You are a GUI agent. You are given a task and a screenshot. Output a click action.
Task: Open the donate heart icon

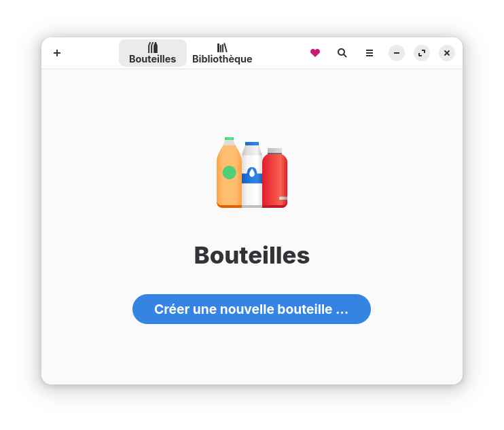315,53
